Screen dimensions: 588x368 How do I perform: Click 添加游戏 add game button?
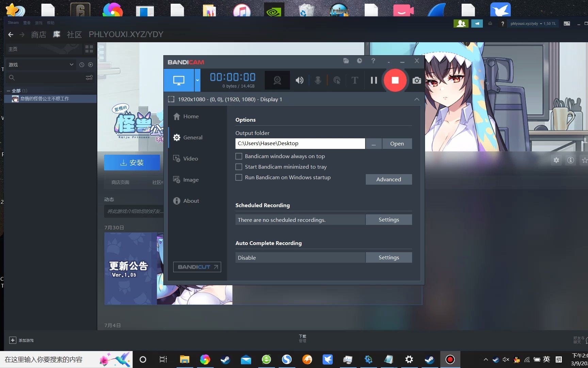tap(21, 340)
